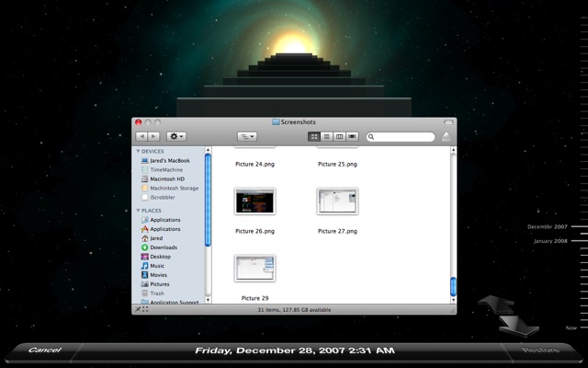The image size is (588, 368).
Task: Click the backup date Friday, December 28 label
Action: 294,351
